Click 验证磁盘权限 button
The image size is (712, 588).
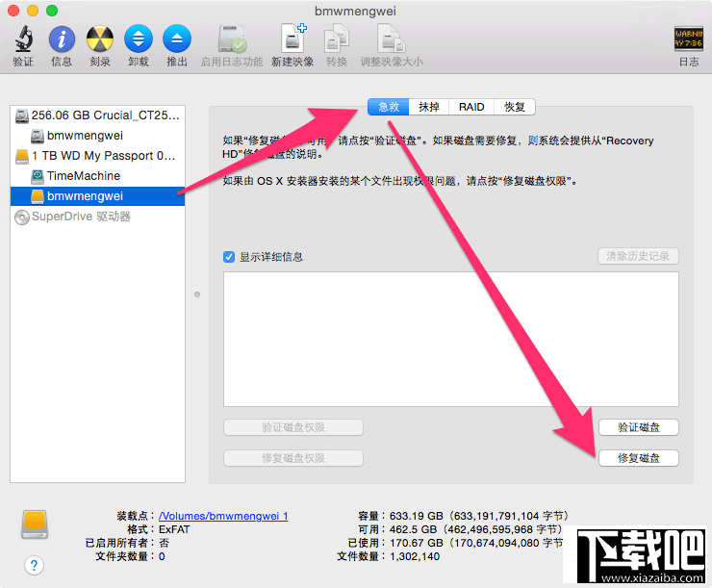[x=292, y=427]
